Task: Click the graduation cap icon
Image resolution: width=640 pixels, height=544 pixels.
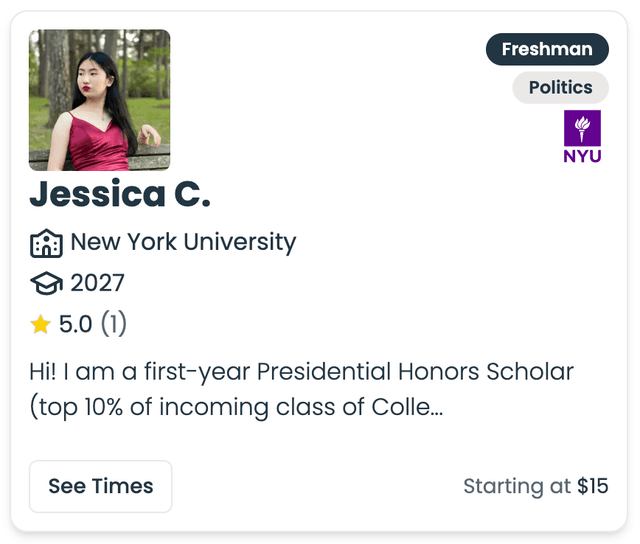Action: (46, 283)
